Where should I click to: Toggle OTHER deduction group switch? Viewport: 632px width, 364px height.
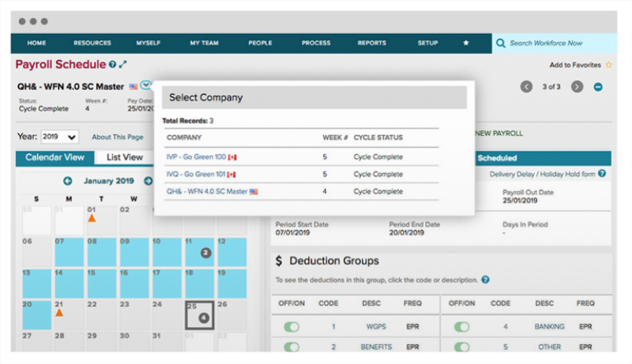tap(462, 347)
